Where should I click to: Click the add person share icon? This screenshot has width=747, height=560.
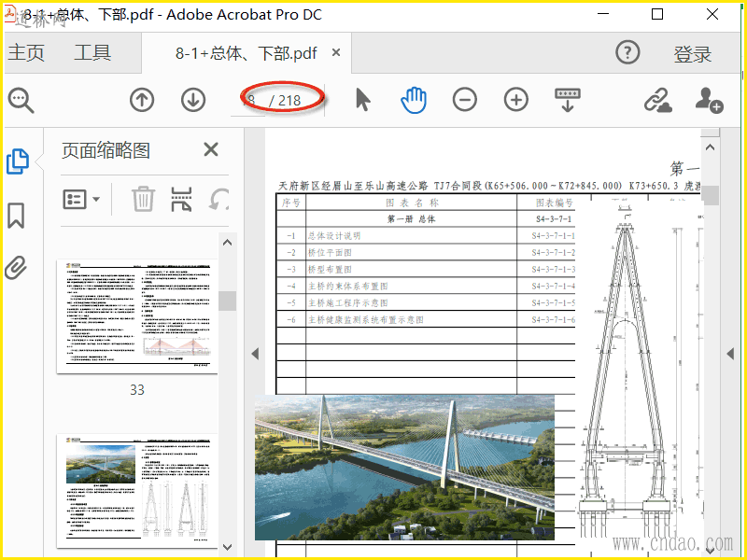tap(709, 100)
